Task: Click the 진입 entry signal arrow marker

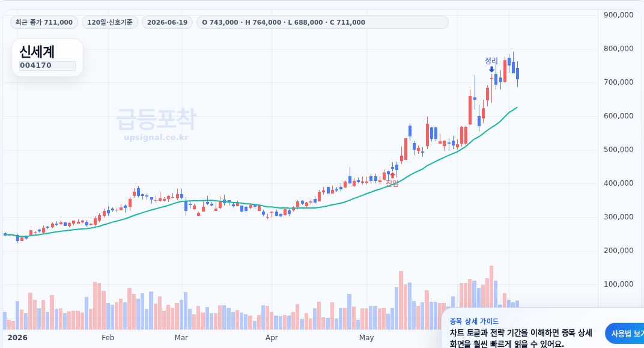Action: 393,175
